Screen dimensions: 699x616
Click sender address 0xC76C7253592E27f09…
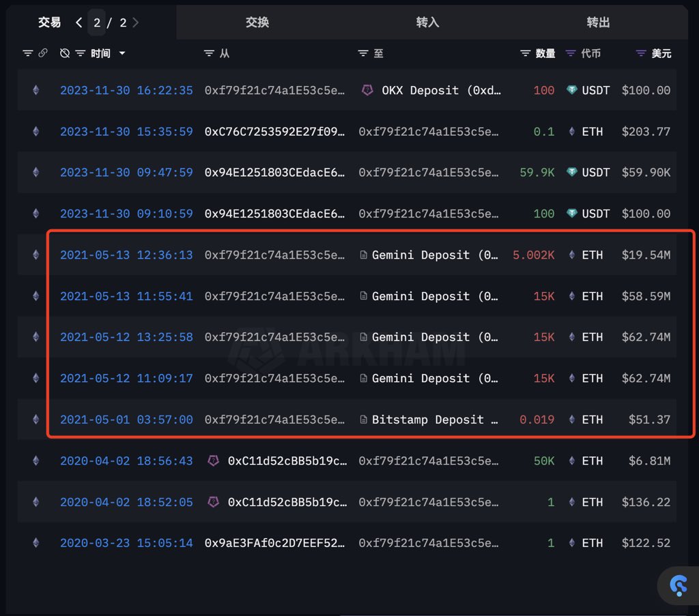pos(274,132)
